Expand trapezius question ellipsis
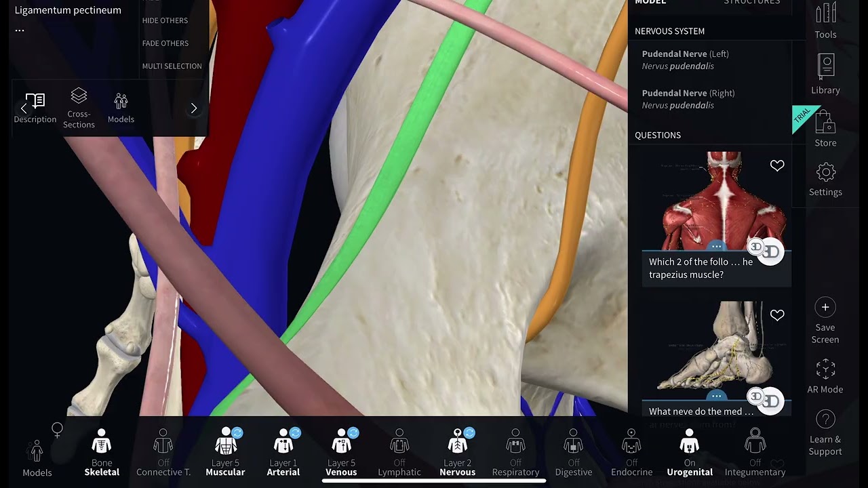868x488 pixels. tap(716, 247)
